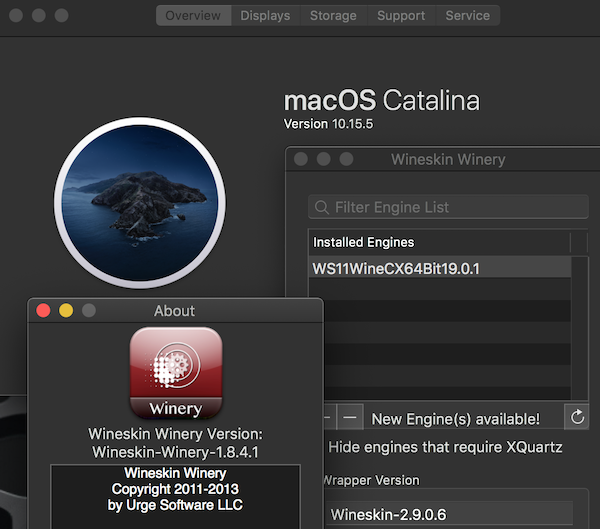The width and height of the screenshot is (600, 529).
Task: Click the Version 10.15.5 text
Action: [328, 124]
